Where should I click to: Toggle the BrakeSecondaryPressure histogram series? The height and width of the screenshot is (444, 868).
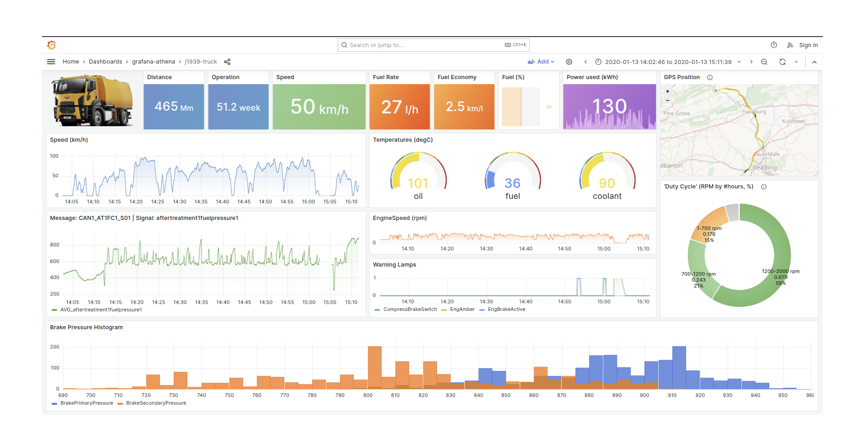click(156, 403)
